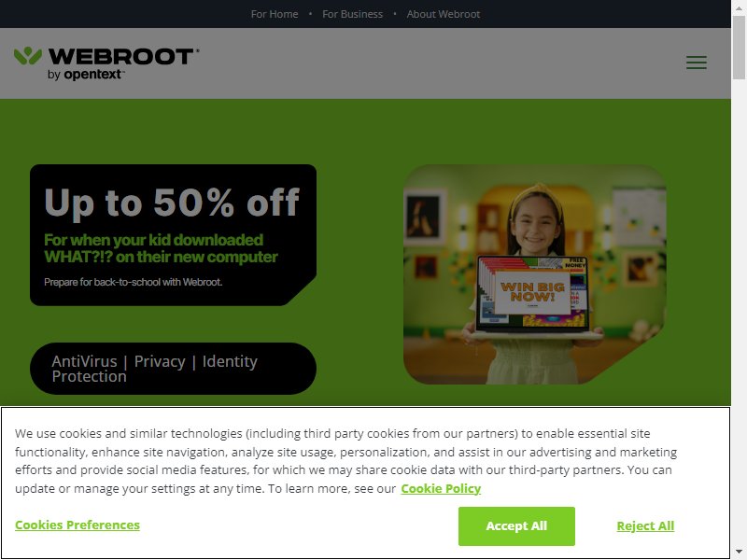Open the hamburger navigation menu
This screenshot has width=747, height=560.
696,63
